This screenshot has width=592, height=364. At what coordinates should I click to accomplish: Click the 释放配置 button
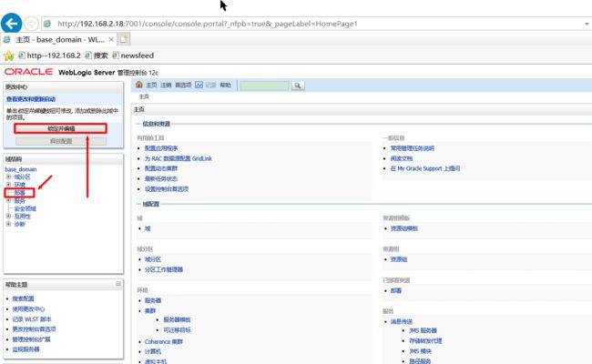[61, 141]
